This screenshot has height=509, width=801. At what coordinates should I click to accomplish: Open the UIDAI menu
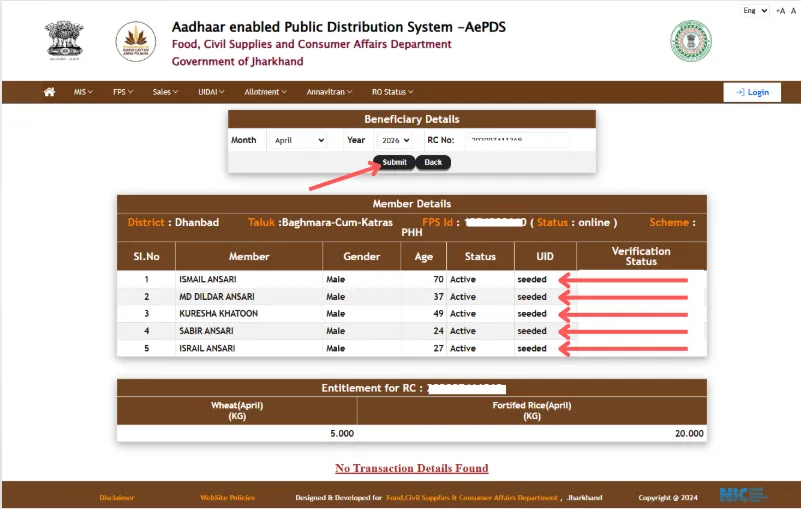(211, 92)
